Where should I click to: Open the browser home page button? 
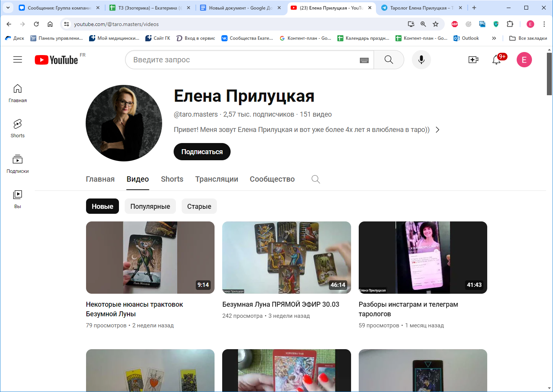[x=50, y=24]
